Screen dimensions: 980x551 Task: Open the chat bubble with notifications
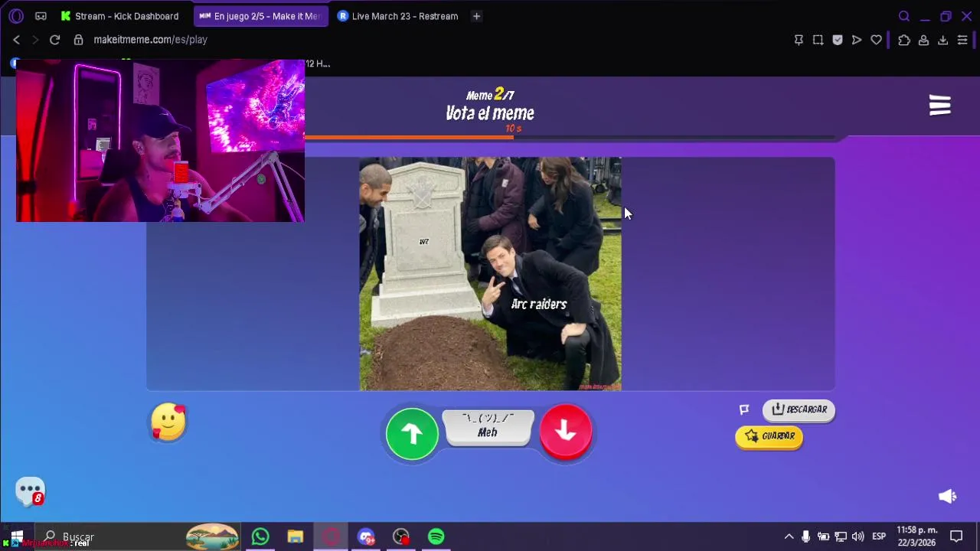(31, 491)
